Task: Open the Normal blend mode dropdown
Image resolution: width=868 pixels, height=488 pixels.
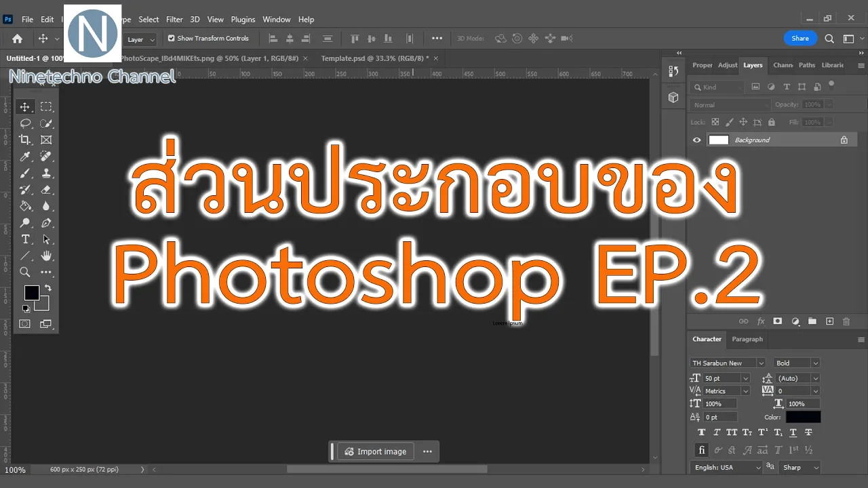Action: pos(730,105)
